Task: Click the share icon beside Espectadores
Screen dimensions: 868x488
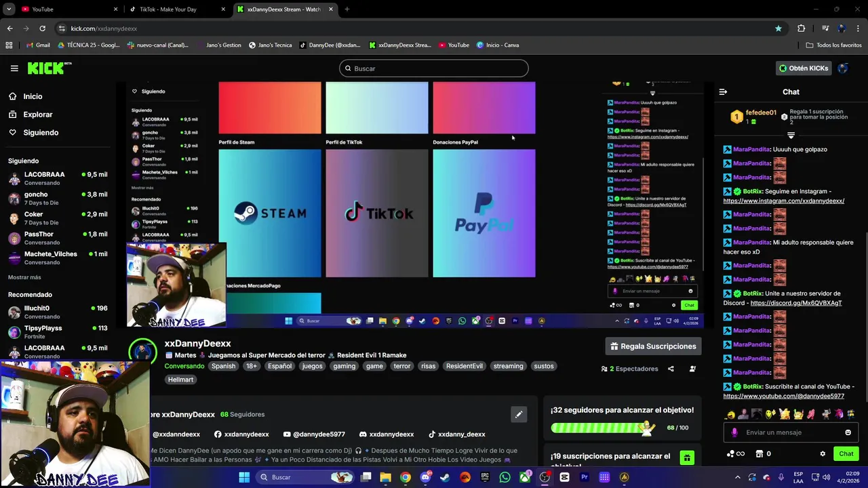Action: click(671, 369)
